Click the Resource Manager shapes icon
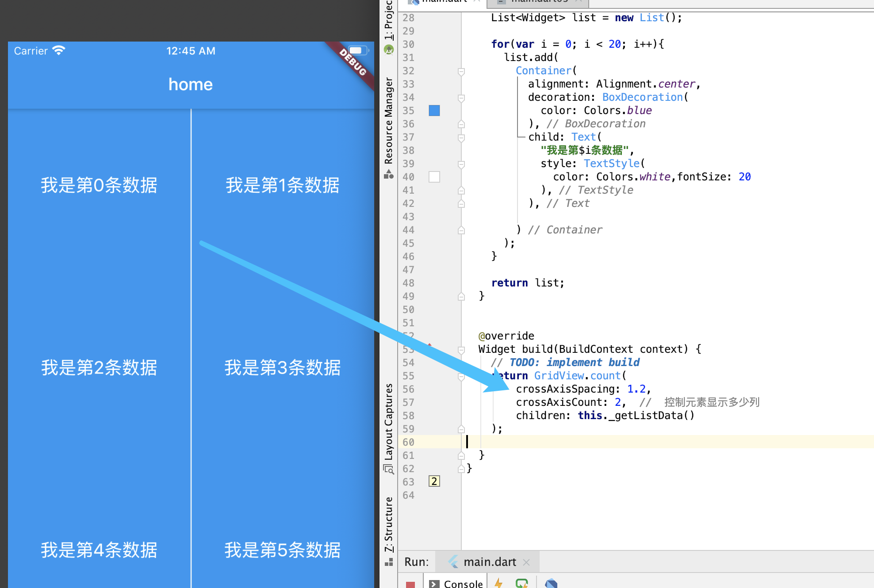 [389, 174]
